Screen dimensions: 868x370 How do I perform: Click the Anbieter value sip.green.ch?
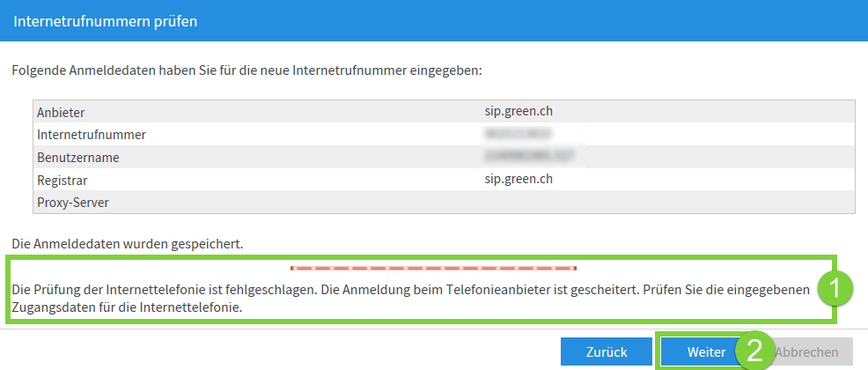click(x=519, y=111)
